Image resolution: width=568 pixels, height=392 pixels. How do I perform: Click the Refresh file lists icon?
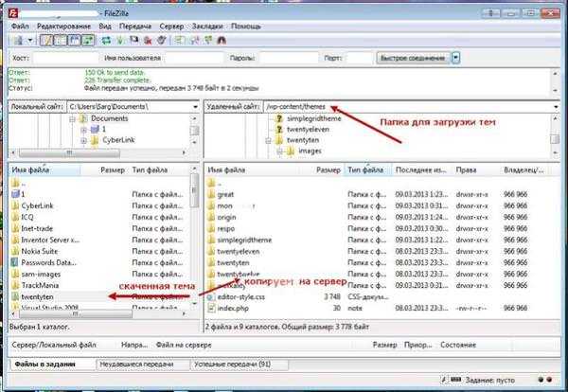click(106, 40)
